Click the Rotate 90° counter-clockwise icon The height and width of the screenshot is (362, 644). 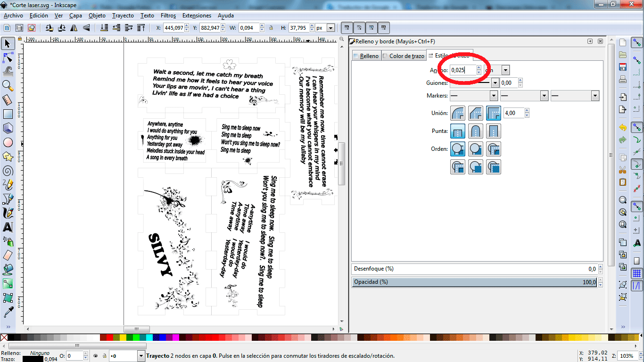[x=50, y=28]
